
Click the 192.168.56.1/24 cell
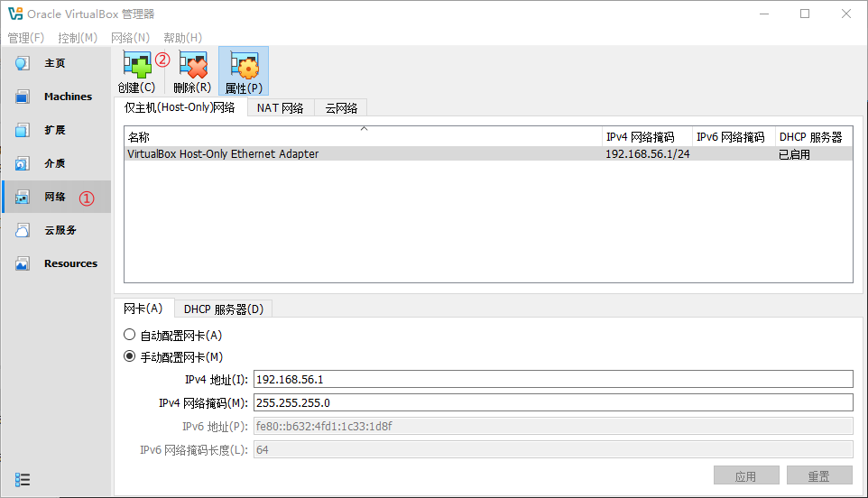click(647, 154)
